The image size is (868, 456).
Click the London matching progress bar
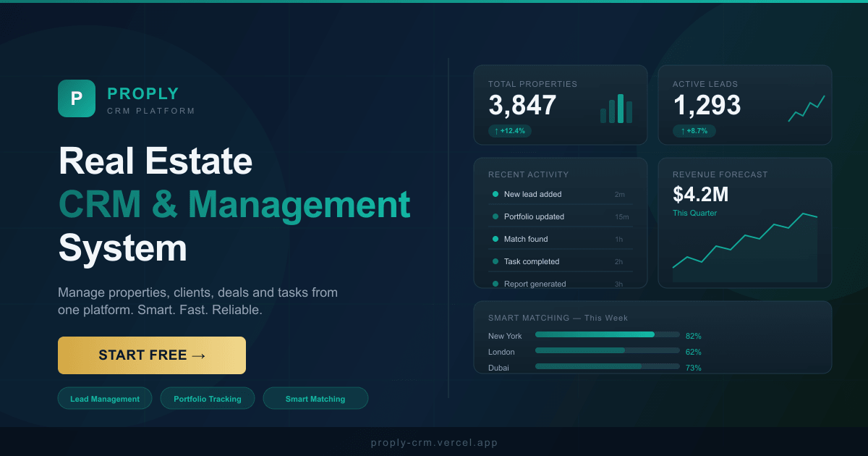coord(608,350)
